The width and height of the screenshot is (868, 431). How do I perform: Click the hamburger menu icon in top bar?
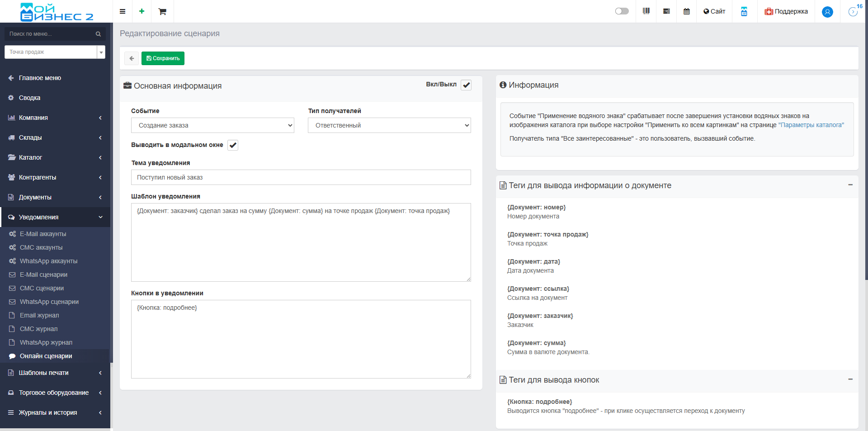pyautogui.click(x=123, y=11)
